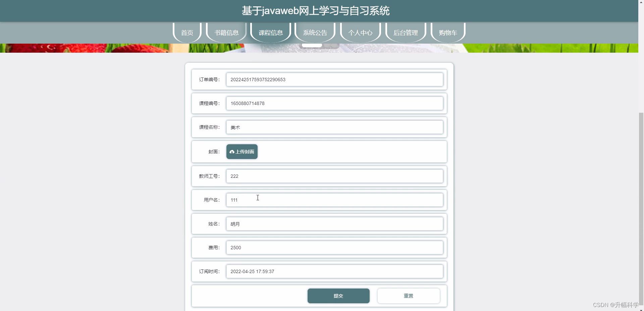Viewport: 644px width, 311px height.
Task: Open the 系统公告 announcements tab
Action: (x=315, y=33)
